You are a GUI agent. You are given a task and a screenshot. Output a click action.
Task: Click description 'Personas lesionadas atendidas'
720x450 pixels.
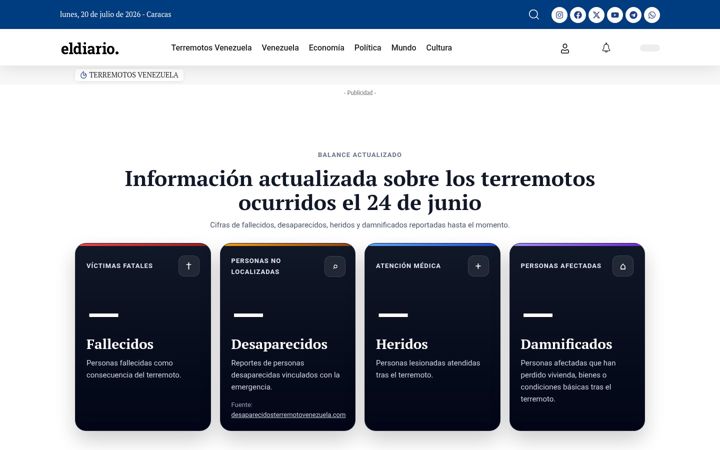(428, 369)
